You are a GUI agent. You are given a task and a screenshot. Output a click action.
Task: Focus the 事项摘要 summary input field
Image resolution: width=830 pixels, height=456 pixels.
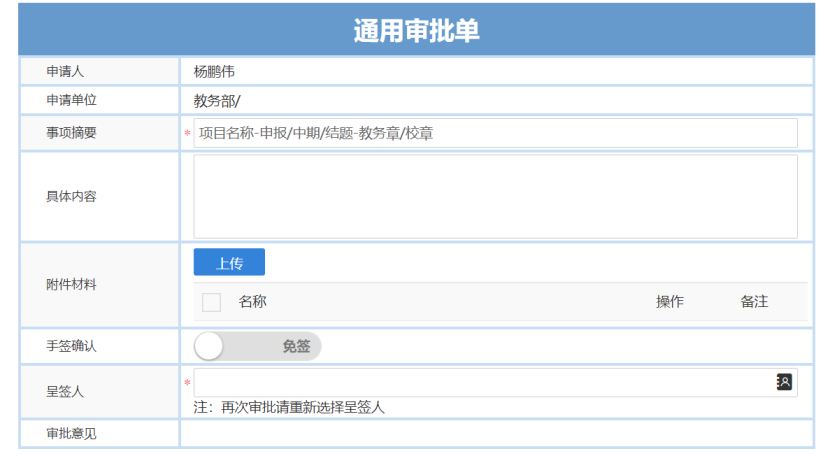click(495, 133)
